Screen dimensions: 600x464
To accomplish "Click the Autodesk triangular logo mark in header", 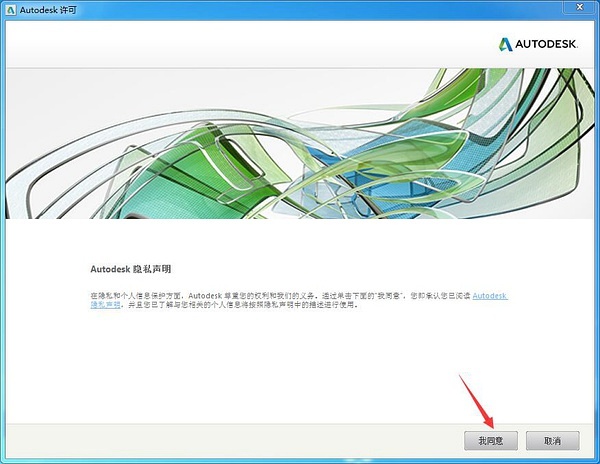I will pyautogui.click(x=505, y=44).
